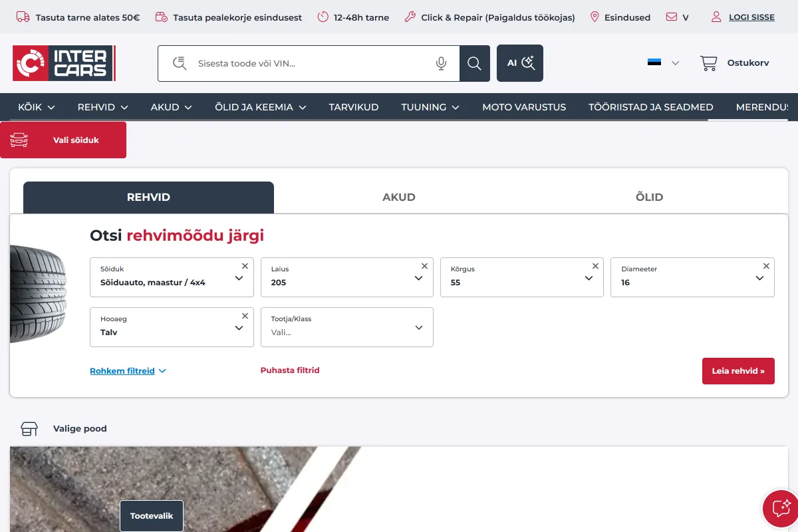Switch to the ÕLID tab
Viewport: 798px width, 532px height.
(x=649, y=198)
